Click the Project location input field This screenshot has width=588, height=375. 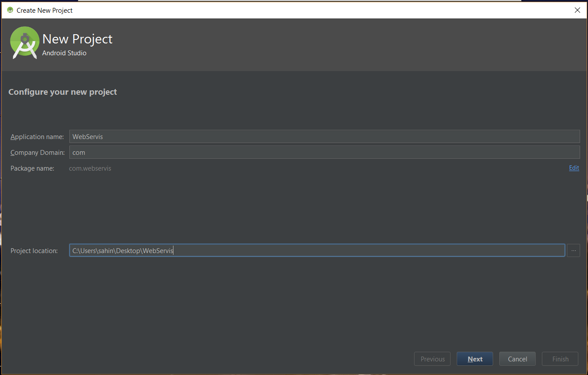click(317, 250)
